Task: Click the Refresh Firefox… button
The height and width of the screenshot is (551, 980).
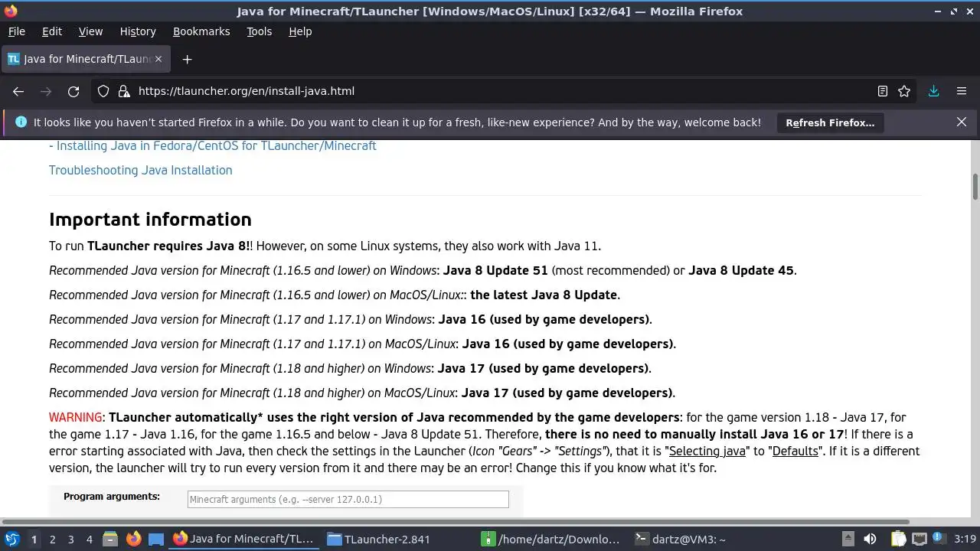Action: tap(830, 122)
